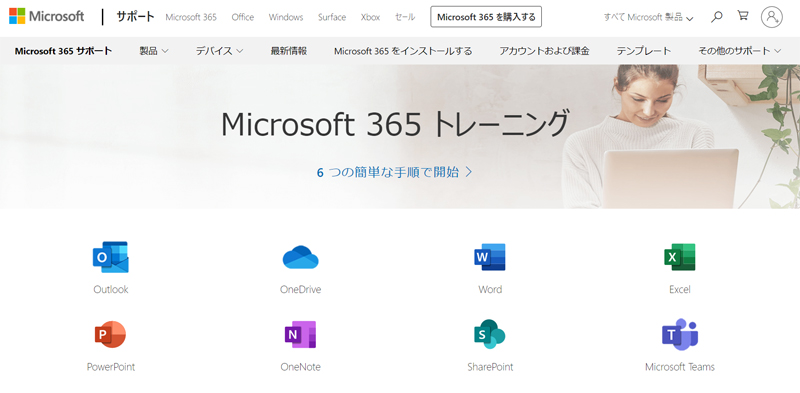Click the Microsoft 365 トレーニング heading
The height and width of the screenshot is (393, 800).
(x=394, y=125)
